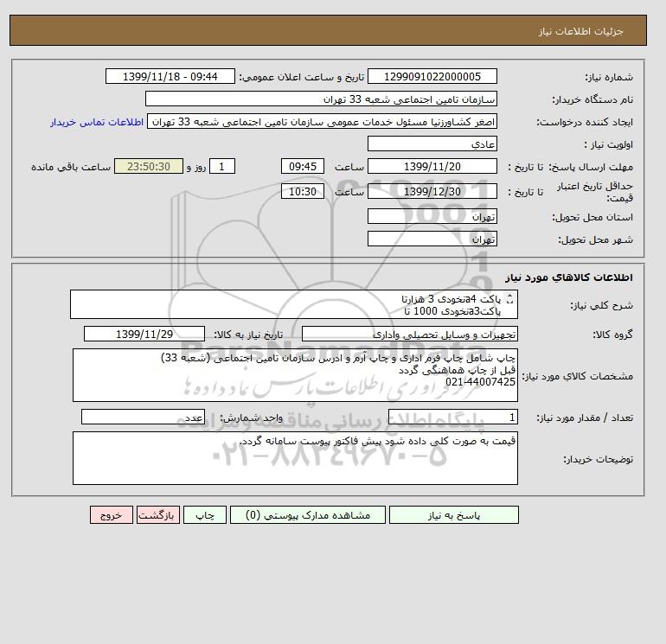Click the ایجاد کننده درخواست field
This screenshot has width=666, height=644.
pos(322,121)
